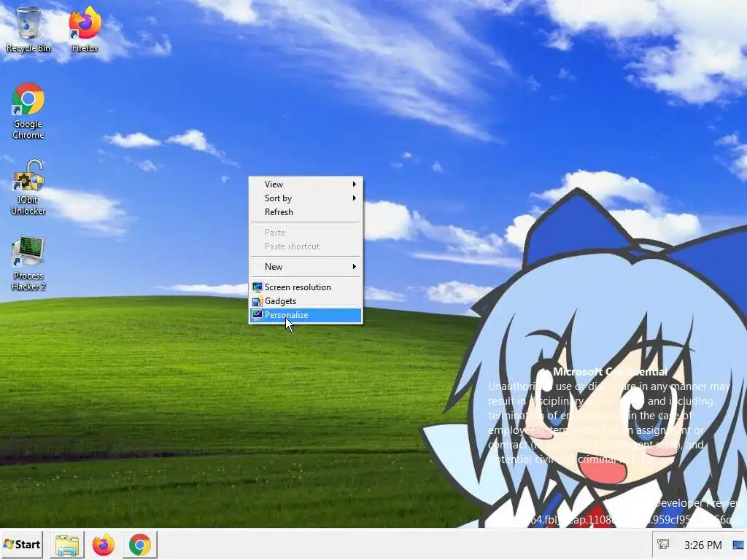Viewport: 747px width, 560px height.
Task: Click the Screen resolution monitor icon
Action: tap(258, 287)
